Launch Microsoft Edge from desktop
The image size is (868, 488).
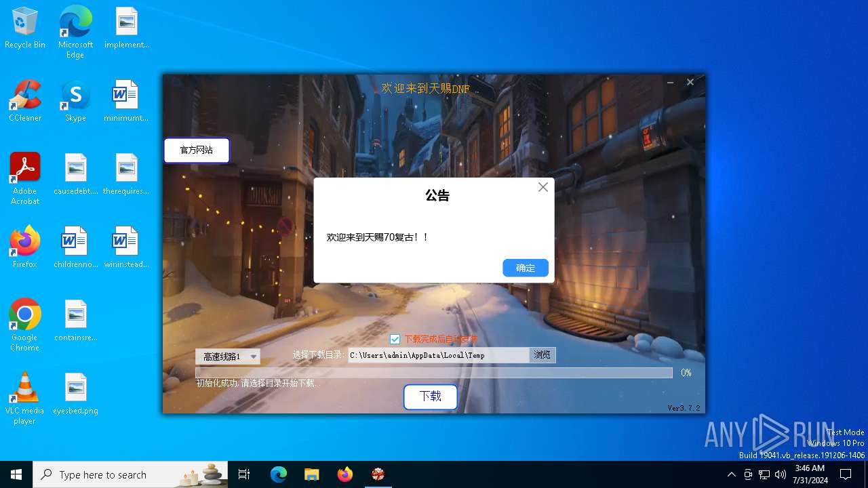[75, 32]
